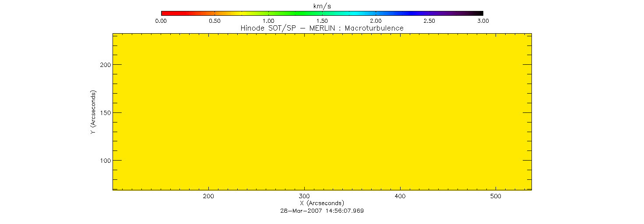Click the 3.00 colorbar tick label
This screenshot has width=644, height=224.
(x=483, y=21)
